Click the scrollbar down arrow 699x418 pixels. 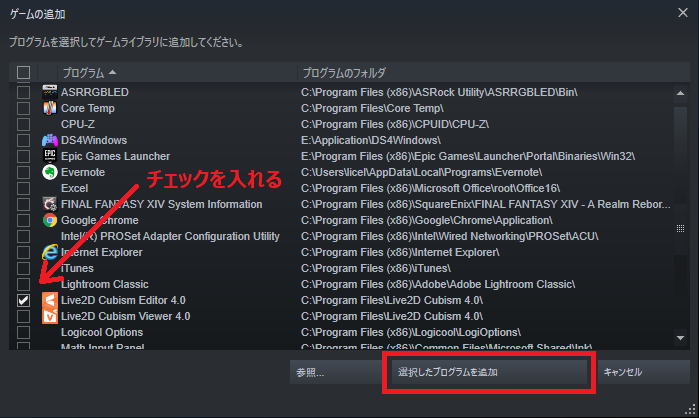click(x=680, y=338)
